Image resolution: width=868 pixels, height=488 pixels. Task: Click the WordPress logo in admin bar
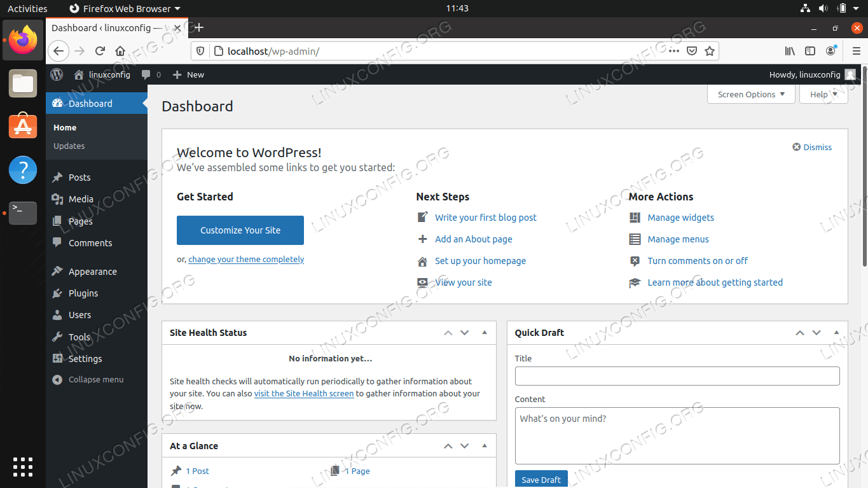pyautogui.click(x=57, y=74)
